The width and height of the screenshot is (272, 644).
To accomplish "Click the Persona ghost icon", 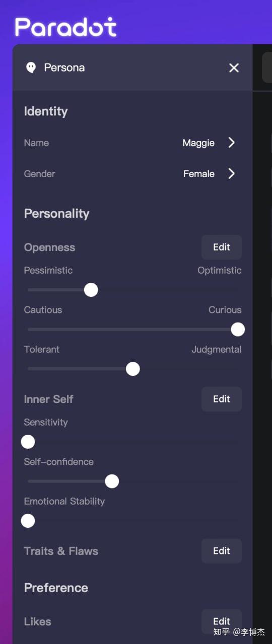I will [x=31, y=67].
